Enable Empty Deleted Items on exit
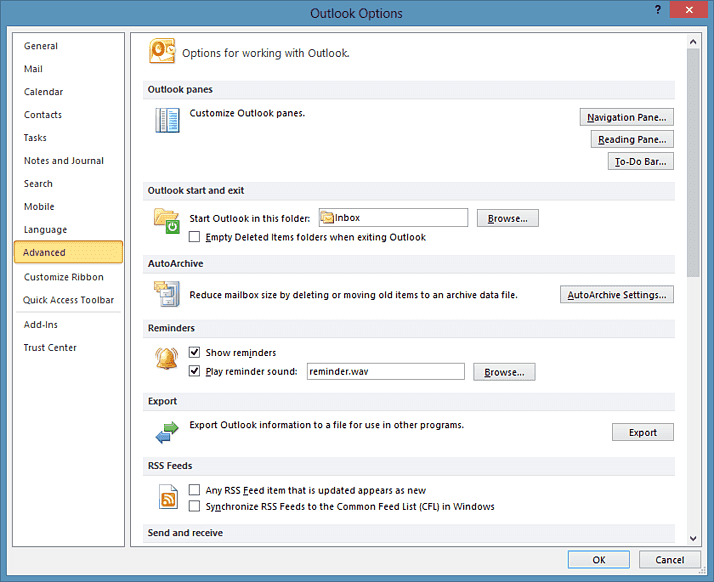This screenshot has height=582, width=714. [194, 237]
